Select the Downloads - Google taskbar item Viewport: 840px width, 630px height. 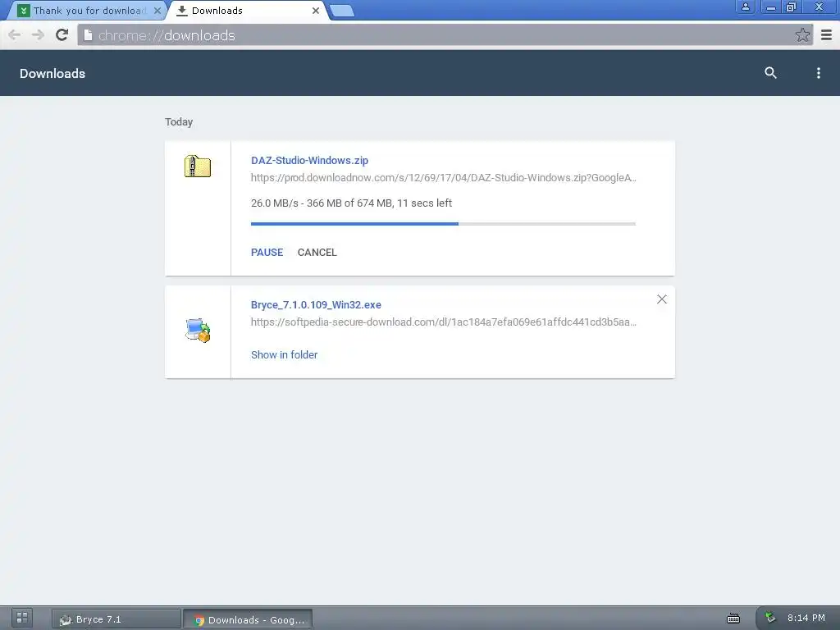248,620
